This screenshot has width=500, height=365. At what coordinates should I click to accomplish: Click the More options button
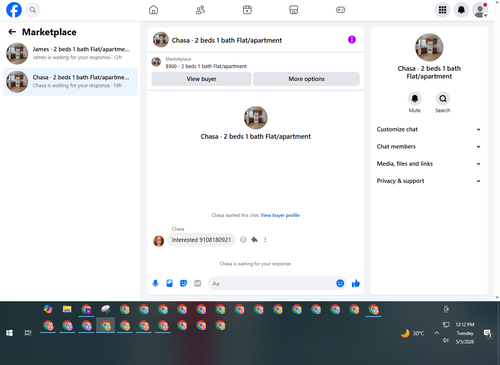306,79
